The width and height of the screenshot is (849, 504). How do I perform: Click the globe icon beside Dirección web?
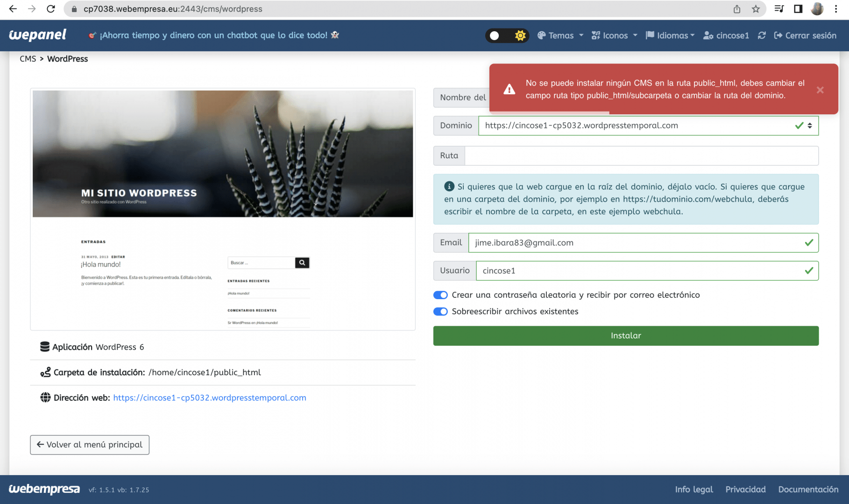(x=45, y=398)
